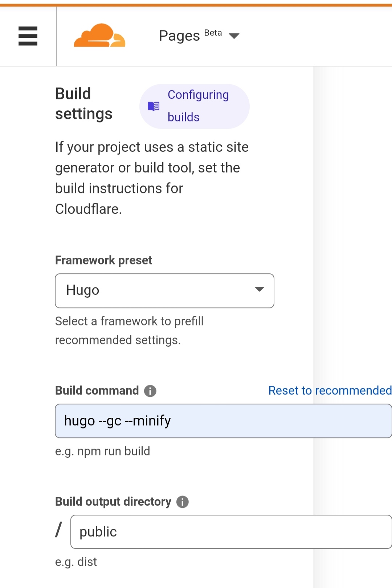Click the 'e.g. npm run build' hint text
The image size is (392, 588).
pos(102,451)
